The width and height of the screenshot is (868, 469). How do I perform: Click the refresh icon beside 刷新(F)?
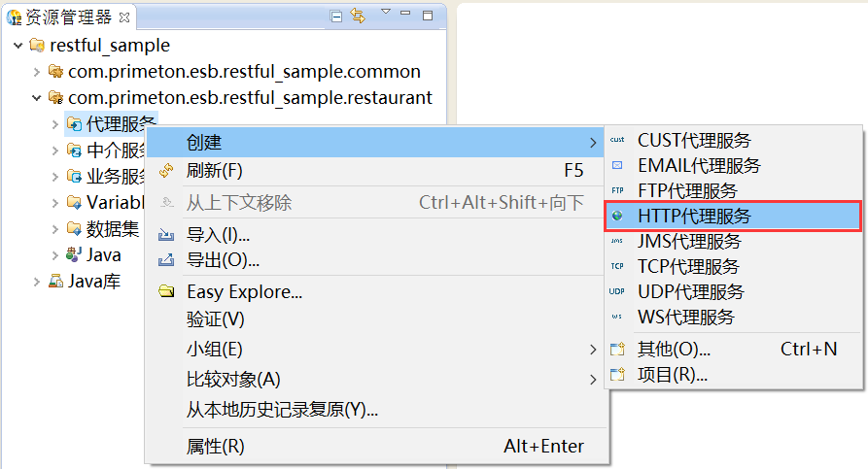166,170
